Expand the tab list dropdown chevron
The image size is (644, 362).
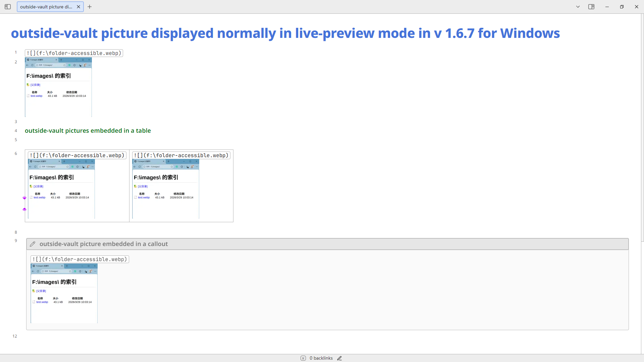pos(578,7)
